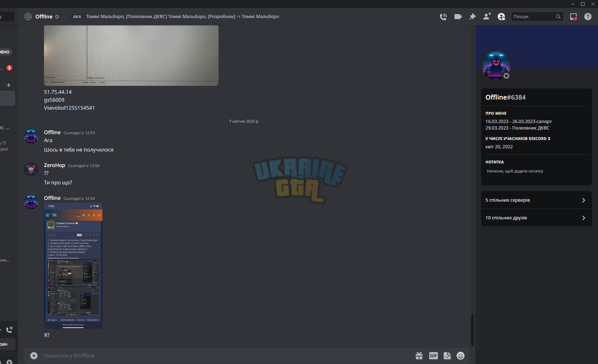
Task: Click the red 2 notification badge
Action: (9, 68)
